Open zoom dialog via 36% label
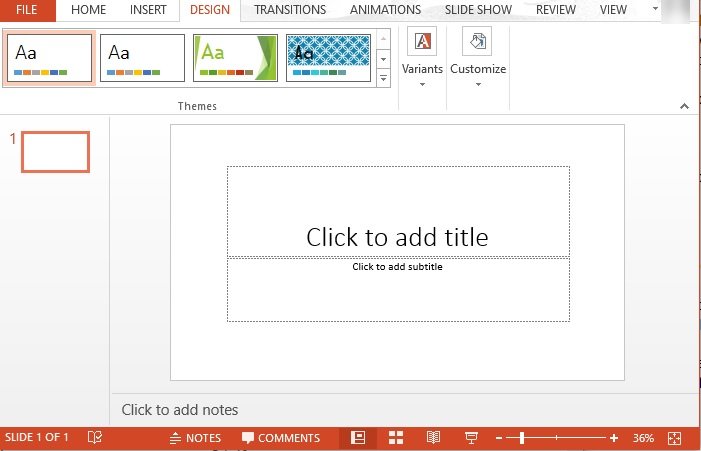Viewport: 701px width, 451px height. coord(643,438)
